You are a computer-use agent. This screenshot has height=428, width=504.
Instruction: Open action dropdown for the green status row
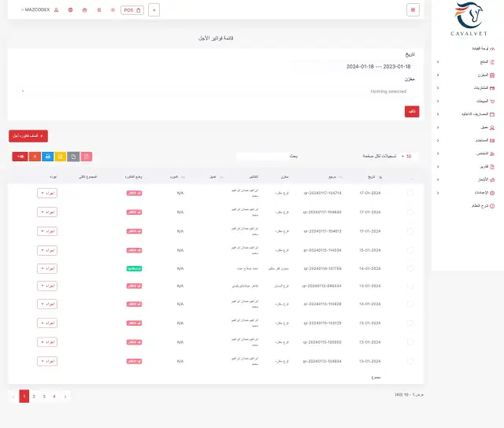47,268
